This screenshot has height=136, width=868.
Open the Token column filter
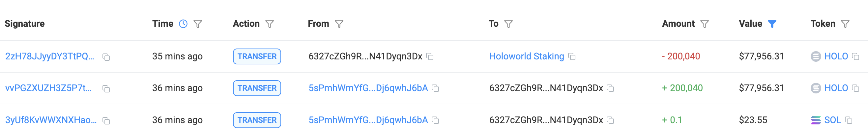[x=845, y=24]
